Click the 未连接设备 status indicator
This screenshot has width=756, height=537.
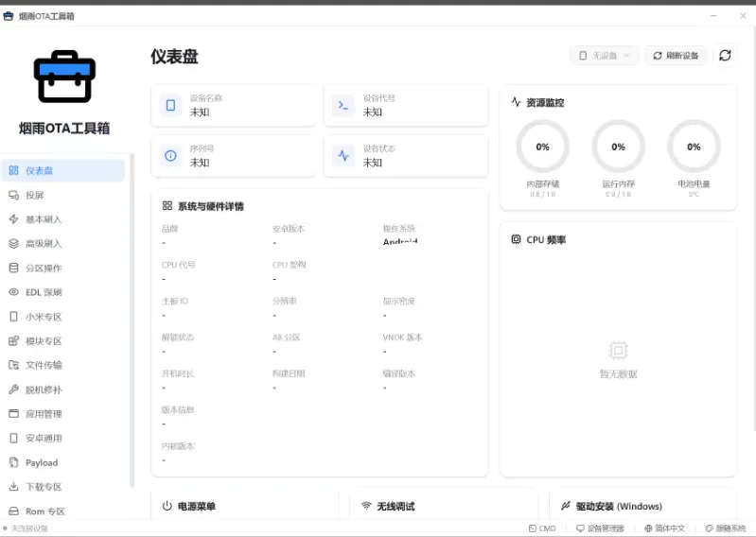[x=26, y=528]
